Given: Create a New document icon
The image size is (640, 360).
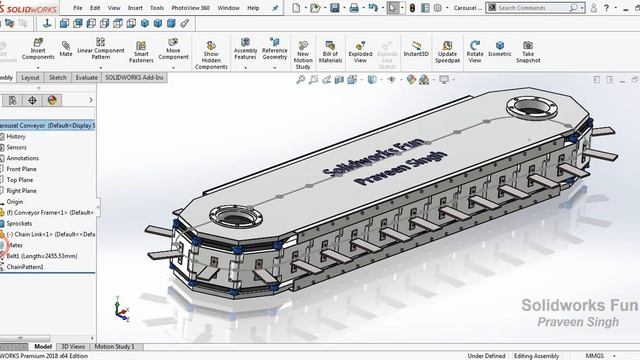Looking at the screenshot, I should click(x=296, y=8).
